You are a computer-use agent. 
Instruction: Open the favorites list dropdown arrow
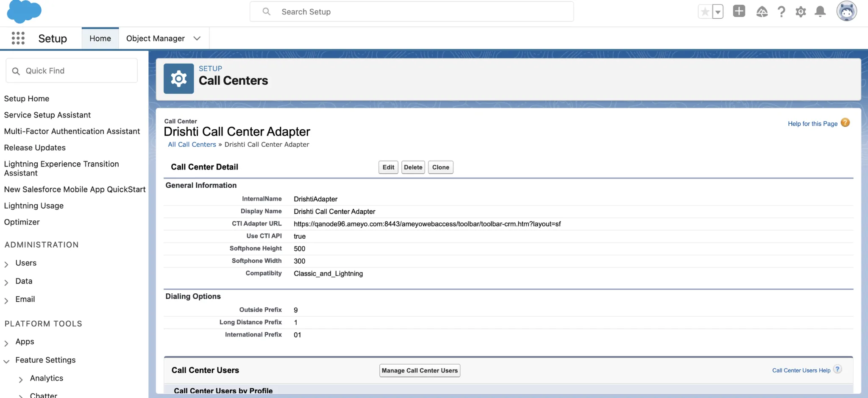718,12
